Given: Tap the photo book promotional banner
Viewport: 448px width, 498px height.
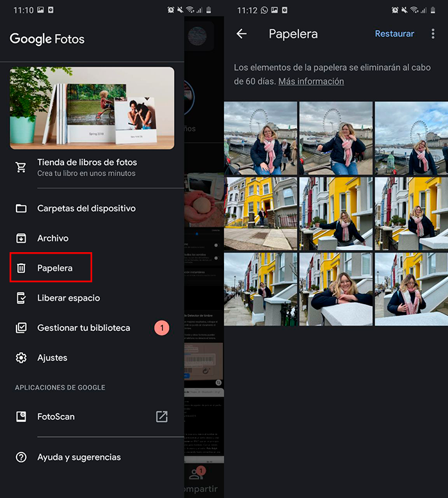Looking at the screenshot, I should (92, 108).
